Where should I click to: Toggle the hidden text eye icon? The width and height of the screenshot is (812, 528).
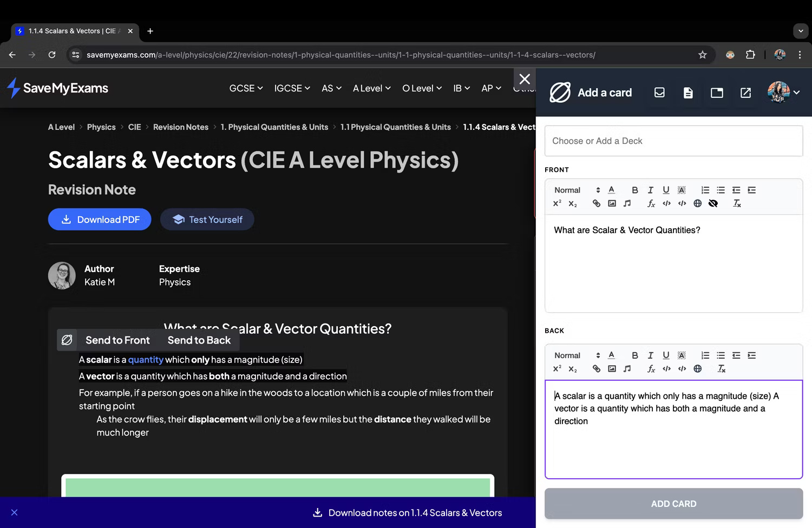click(x=713, y=203)
